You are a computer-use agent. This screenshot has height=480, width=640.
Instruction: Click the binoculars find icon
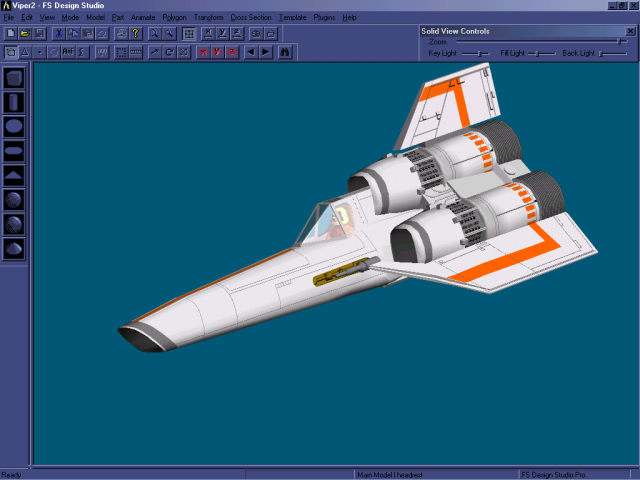pyautogui.click(x=285, y=52)
